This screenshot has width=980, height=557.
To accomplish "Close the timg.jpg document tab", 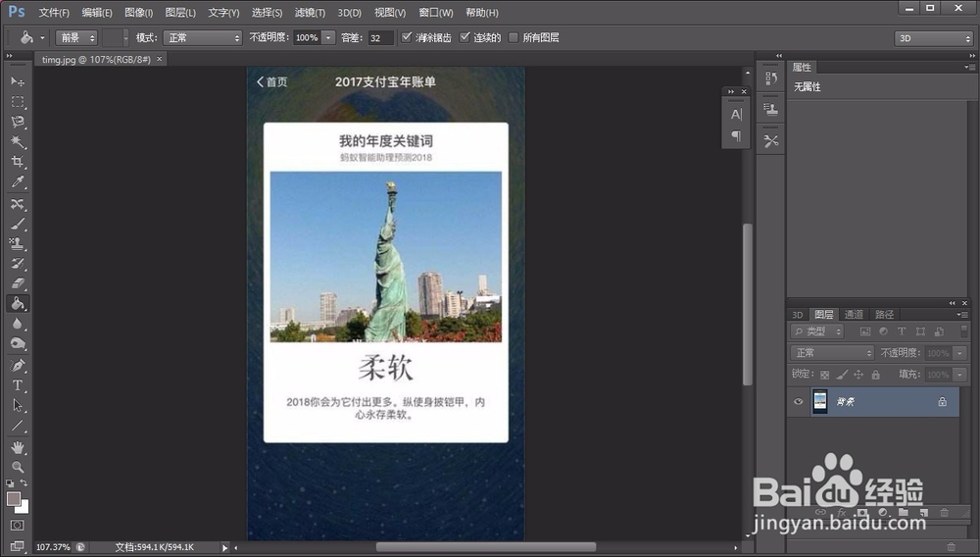I will pos(160,59).
